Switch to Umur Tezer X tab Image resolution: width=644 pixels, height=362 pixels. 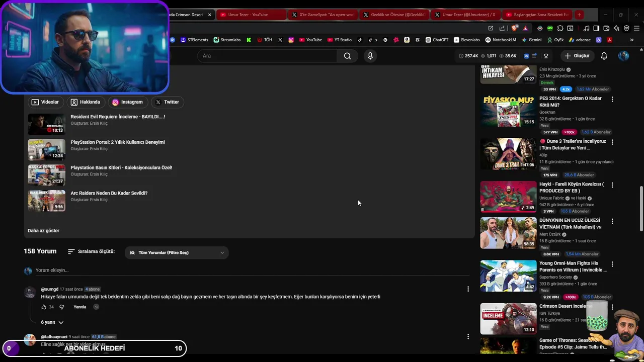coord(466,15)
